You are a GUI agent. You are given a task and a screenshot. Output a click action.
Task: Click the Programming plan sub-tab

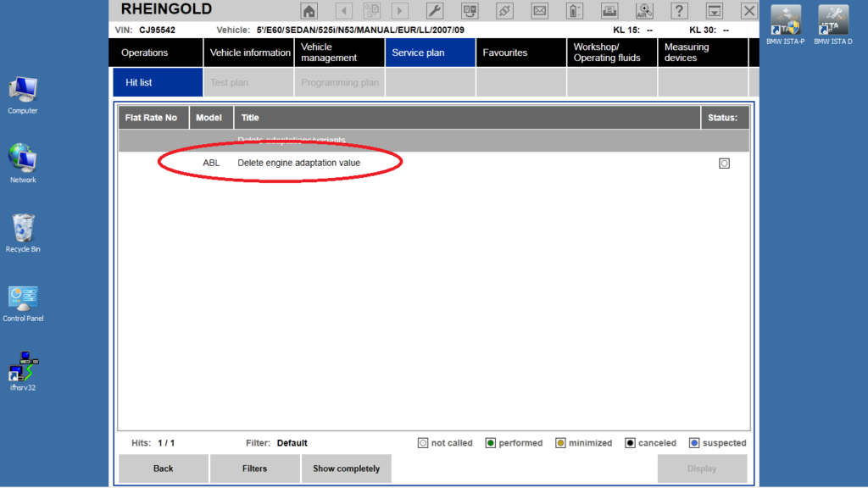[x=339, y=82]
